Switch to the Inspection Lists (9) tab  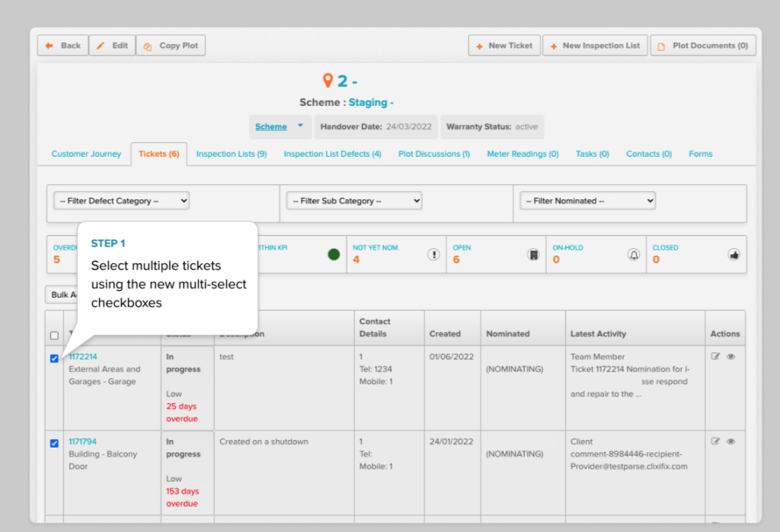231,154
